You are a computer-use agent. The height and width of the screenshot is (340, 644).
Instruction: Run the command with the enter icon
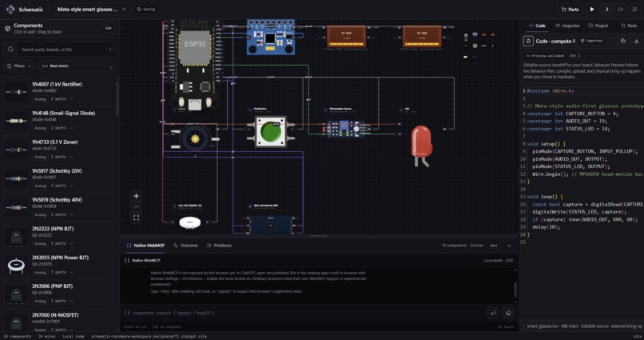493,313
